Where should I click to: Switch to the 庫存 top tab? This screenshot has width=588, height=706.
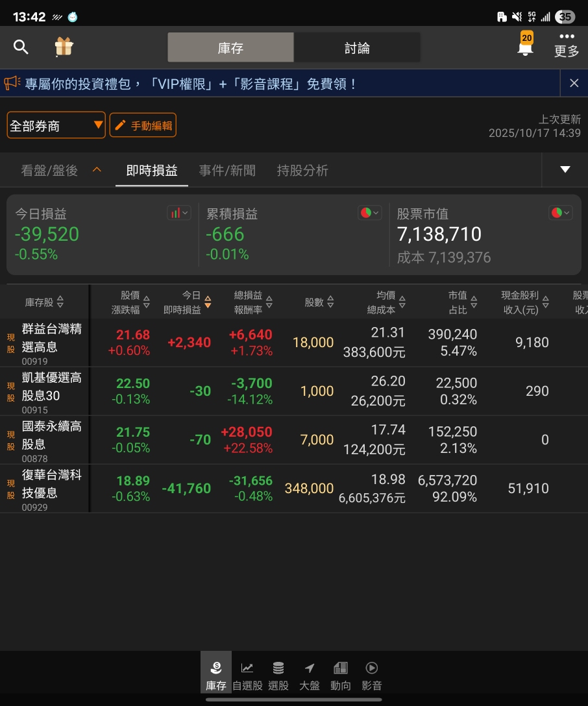230,47
